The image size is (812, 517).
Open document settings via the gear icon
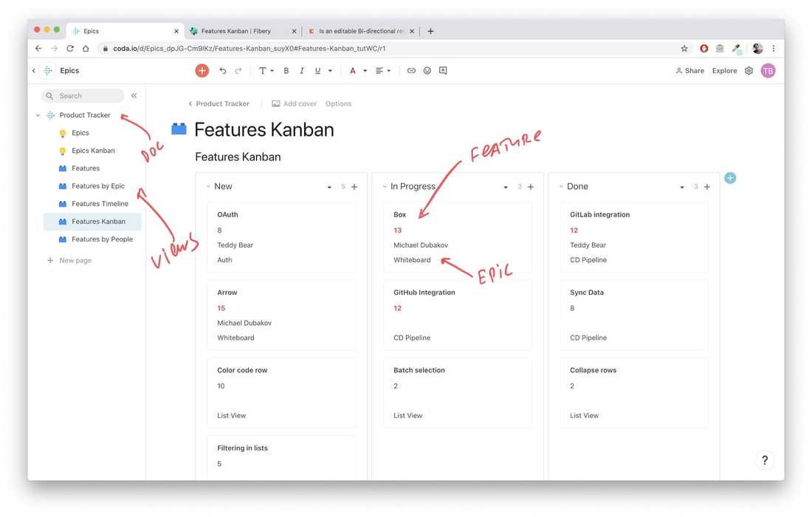(x=749, y=70)
